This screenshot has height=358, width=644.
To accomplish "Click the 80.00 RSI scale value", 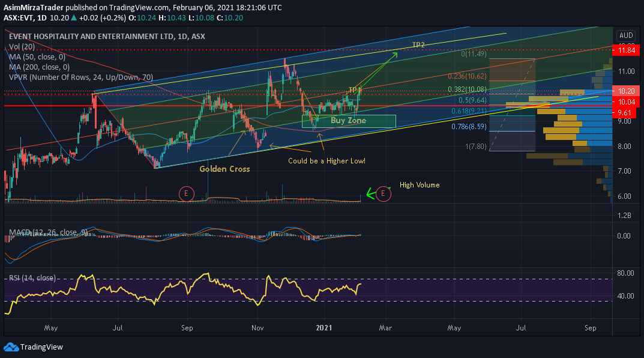I will 625,273.
